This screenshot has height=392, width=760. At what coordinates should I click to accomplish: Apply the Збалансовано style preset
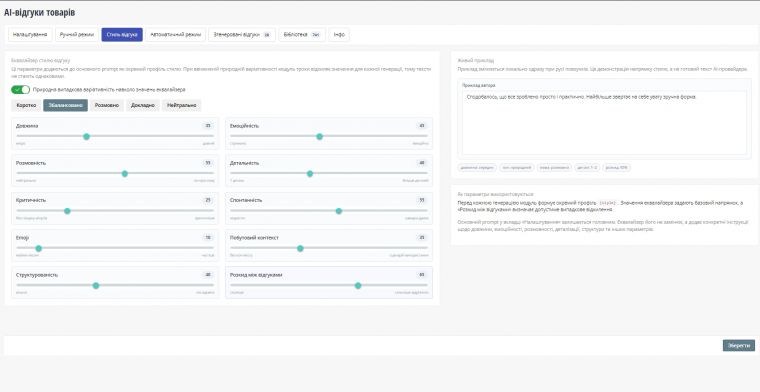(x=65, y=105)
